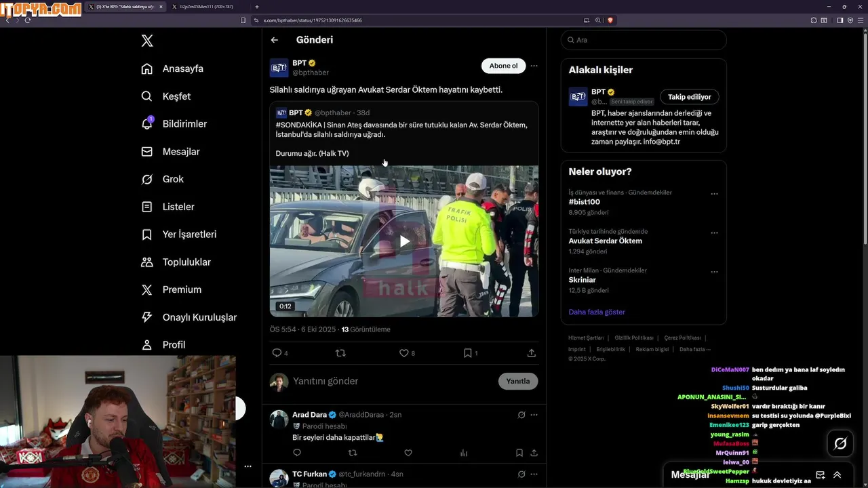
Task: Grok icon on Arad Dara's reply
Action: click(521, 415)
